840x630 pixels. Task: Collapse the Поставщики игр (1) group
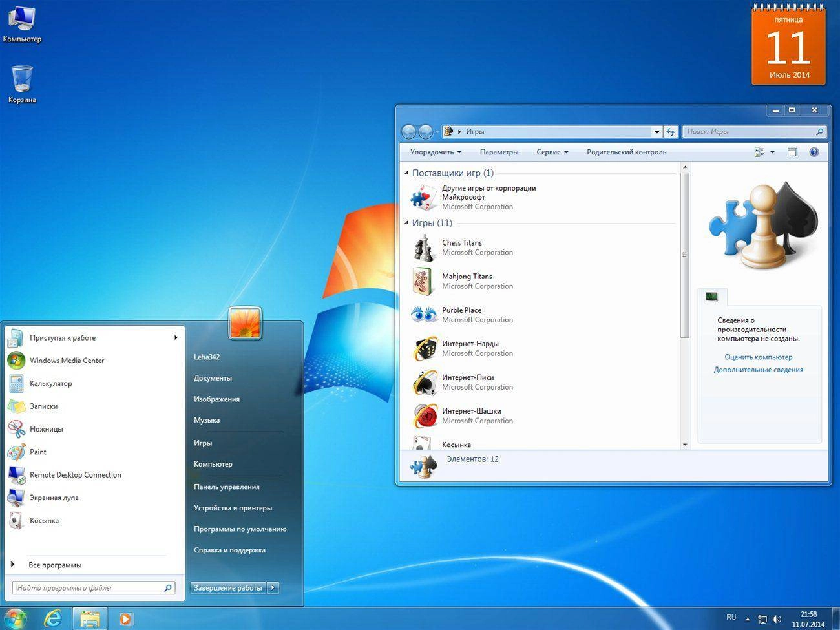click(406, 173)
